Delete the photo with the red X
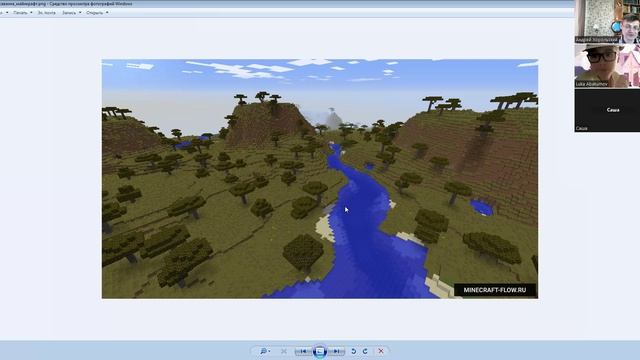The height and width of the screenshot is (360, 640). [x=381, y=351]
